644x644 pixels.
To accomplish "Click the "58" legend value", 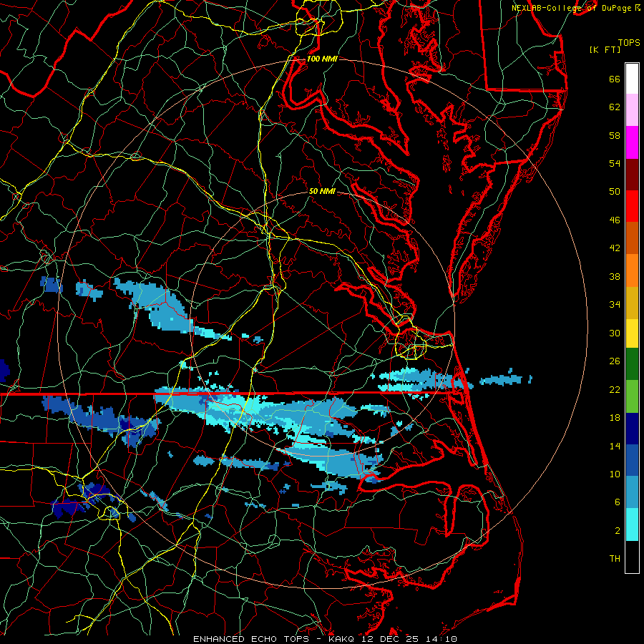I will point(615,135).
